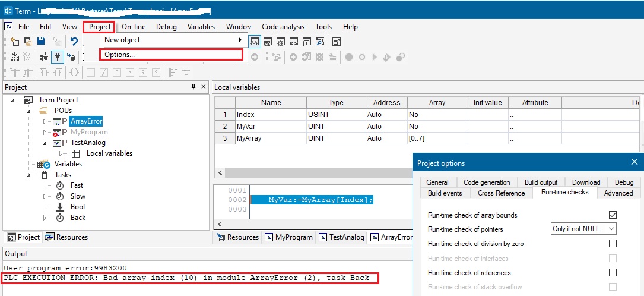
Task: Select the Boot task
Action: pyautogui.click(x=78, y=207)
